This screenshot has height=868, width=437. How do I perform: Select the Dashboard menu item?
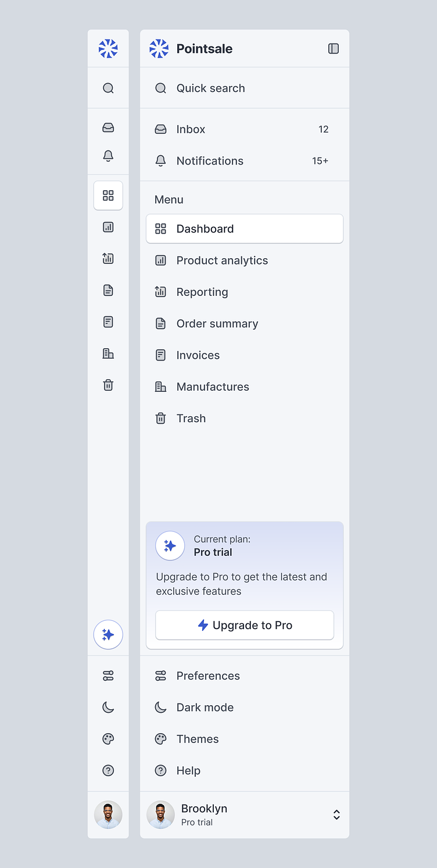pos(244,229)
